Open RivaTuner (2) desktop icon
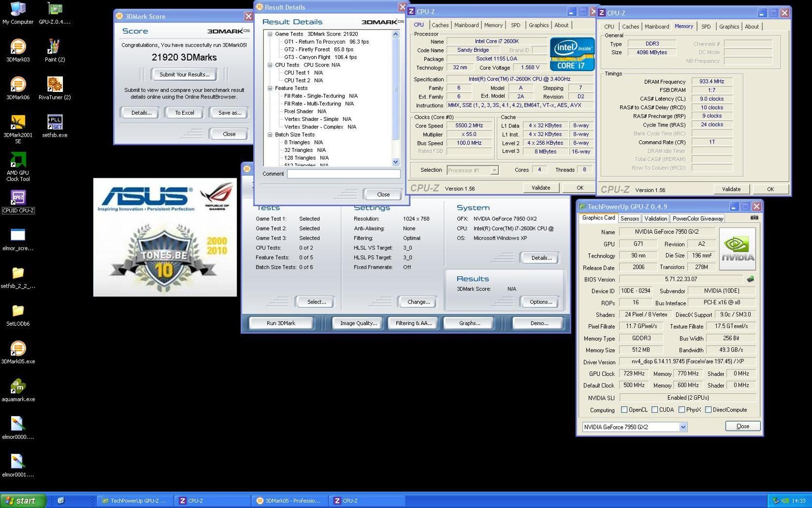Viewport: 812px width, 508px height. (54, 88)
